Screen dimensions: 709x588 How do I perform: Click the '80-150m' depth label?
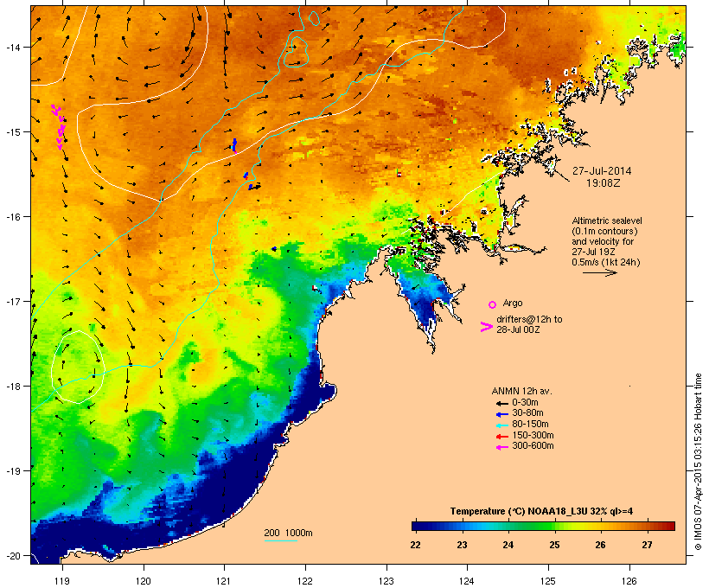click(530, 425)
